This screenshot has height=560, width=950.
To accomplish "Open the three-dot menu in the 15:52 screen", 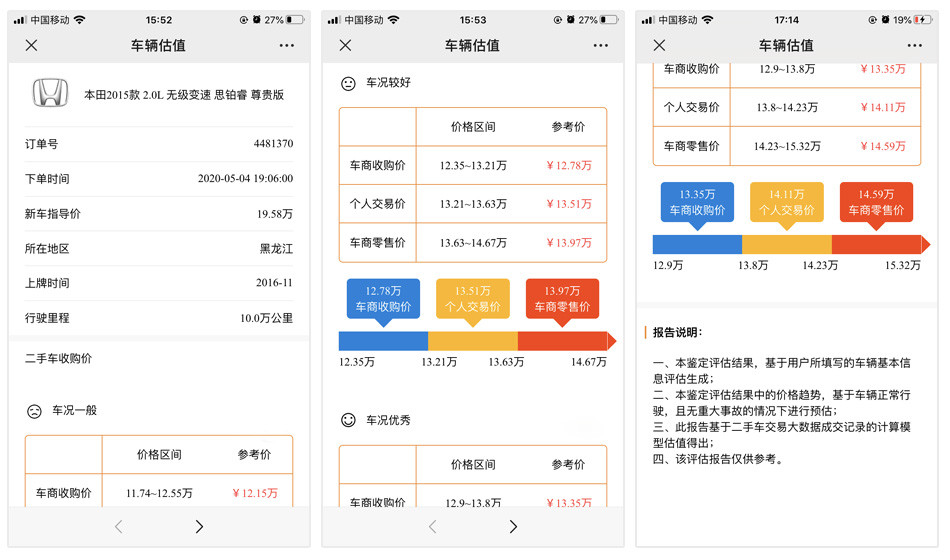I will [287, 45].
